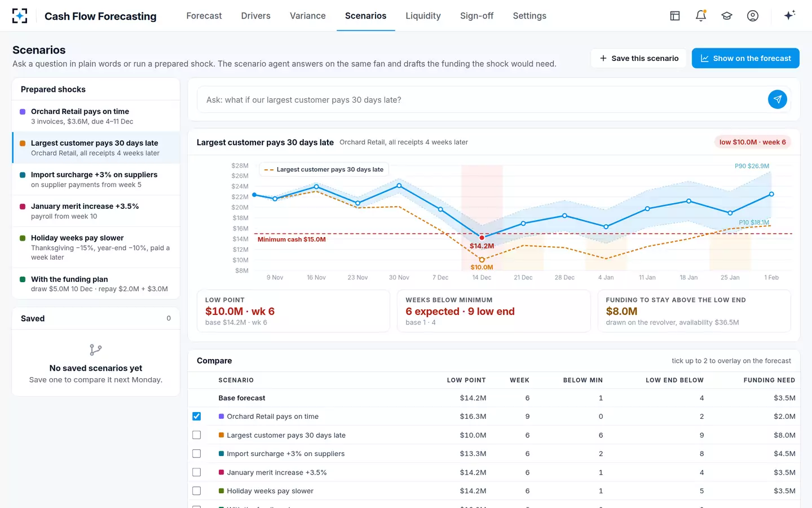The height and width of the screenshot is (508, 812).
Task: Click the 'P90 $26.9M' chart label
Action: pos(752,166)
